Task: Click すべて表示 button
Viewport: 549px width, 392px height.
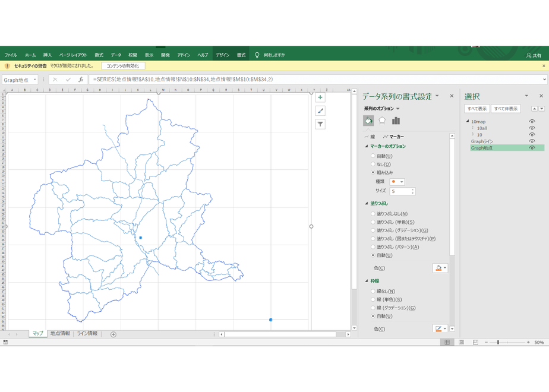Action: click(x=477, y=109)
